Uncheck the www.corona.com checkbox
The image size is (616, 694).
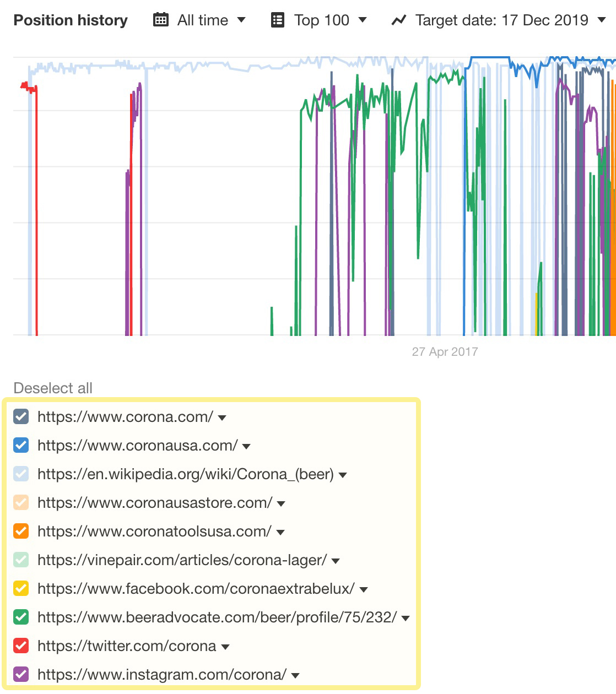(x=21, y=416)
